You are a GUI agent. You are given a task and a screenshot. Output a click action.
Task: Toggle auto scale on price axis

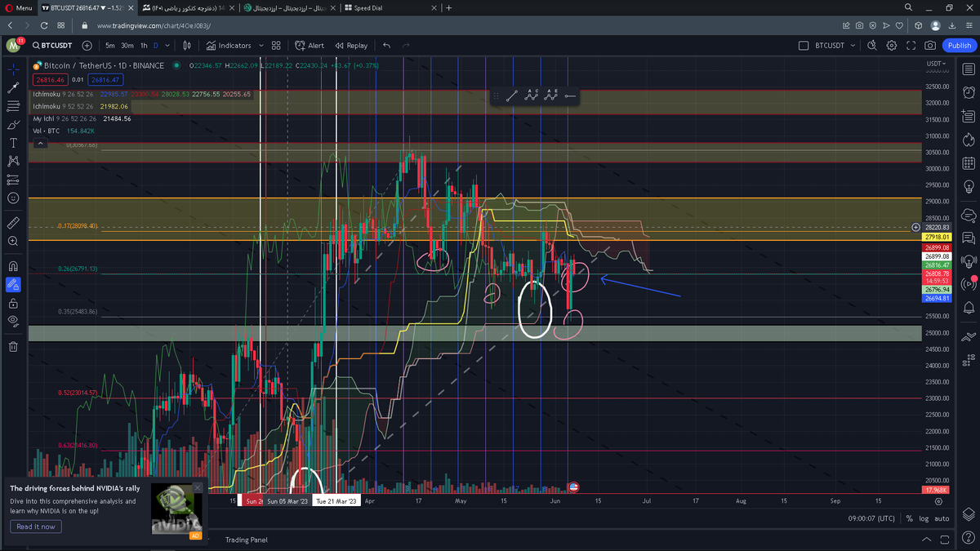point(942,518)
